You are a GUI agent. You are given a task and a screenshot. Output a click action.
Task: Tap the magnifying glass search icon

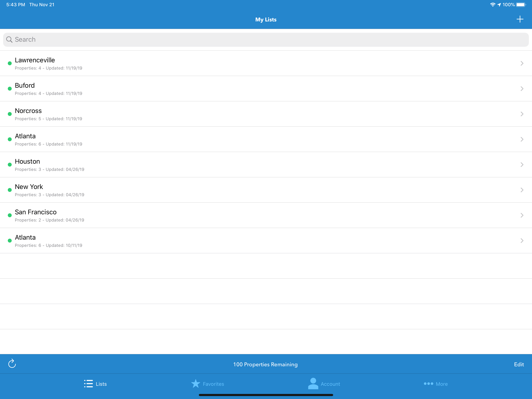(9, 40)
